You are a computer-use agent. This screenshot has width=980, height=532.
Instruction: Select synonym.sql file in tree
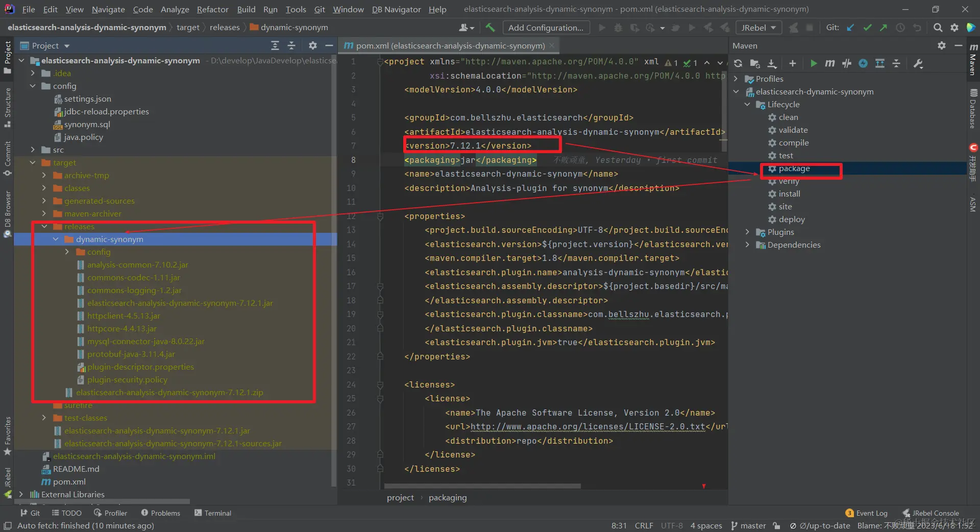(x=87, y=124)
